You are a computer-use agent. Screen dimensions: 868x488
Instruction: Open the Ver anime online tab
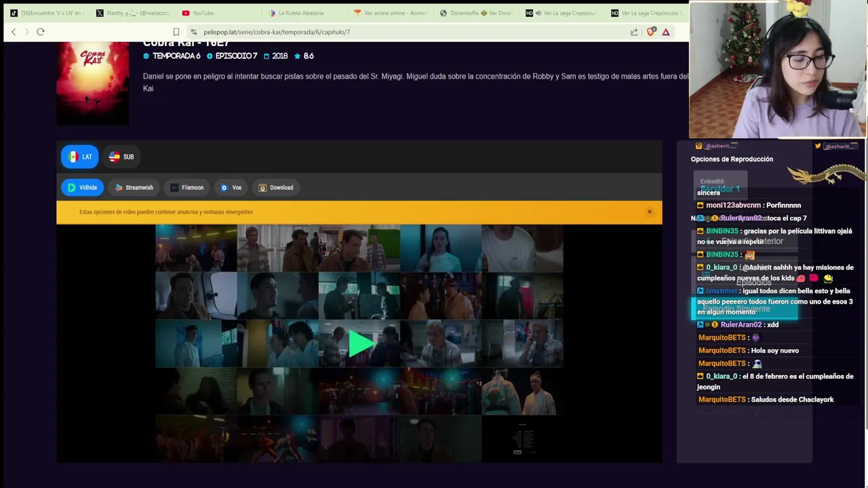(x=390, y=13)
